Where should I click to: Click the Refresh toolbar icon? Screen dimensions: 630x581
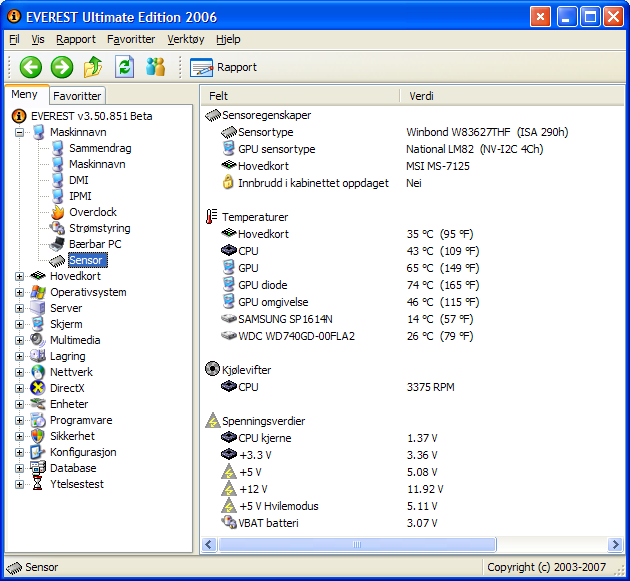pyautogui.click(x=124, y=67)
